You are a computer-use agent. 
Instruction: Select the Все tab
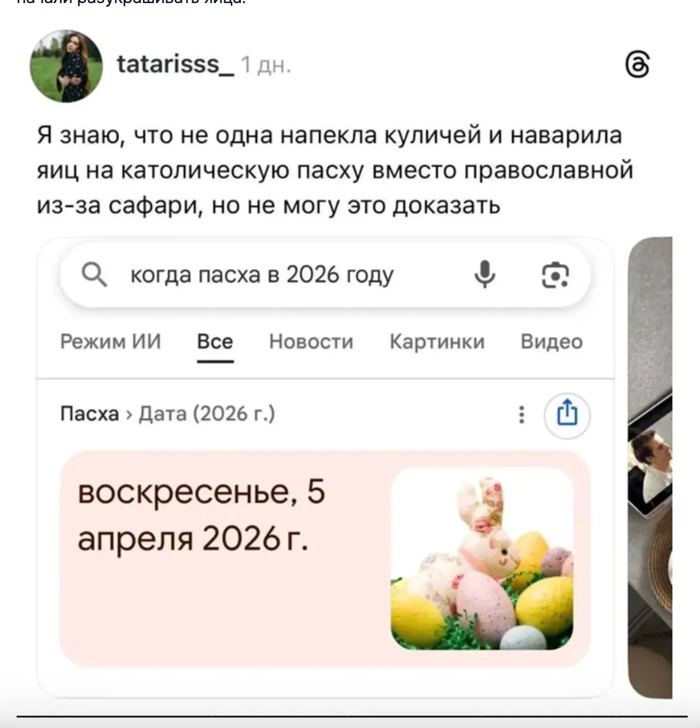tap(215, 342)
